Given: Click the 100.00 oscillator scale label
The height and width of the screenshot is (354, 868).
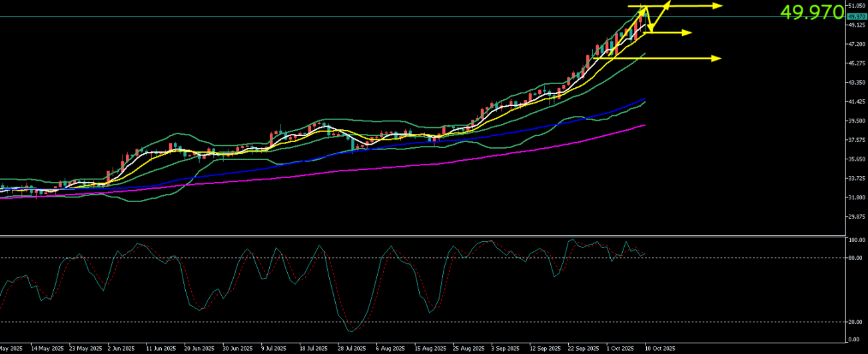Looking at the screenshot, I should click(857, 240).
